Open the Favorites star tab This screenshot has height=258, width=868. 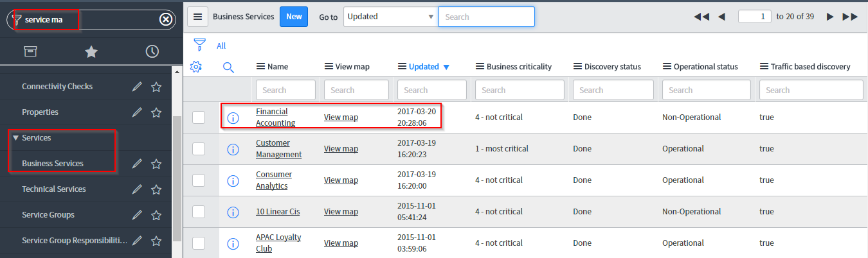coord(91,51)
